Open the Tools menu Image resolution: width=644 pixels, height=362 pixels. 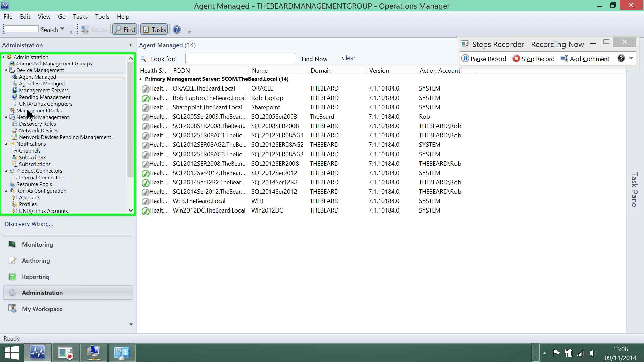click(x=102, y=17)
